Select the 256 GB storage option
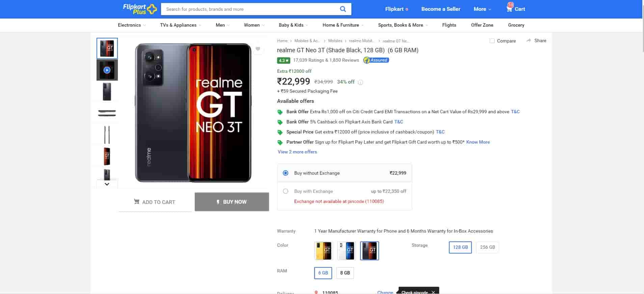Screen dimensions: 644x294 point(487,247)
